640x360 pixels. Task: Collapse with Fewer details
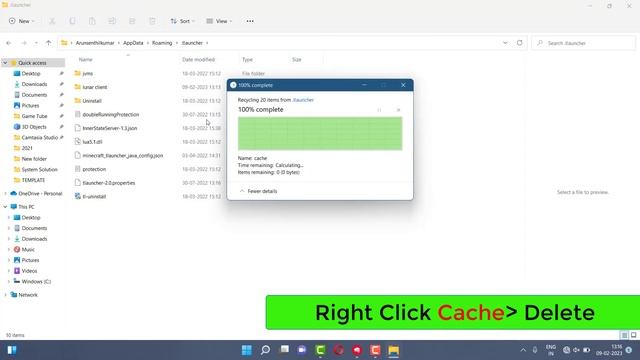[258, 191]
